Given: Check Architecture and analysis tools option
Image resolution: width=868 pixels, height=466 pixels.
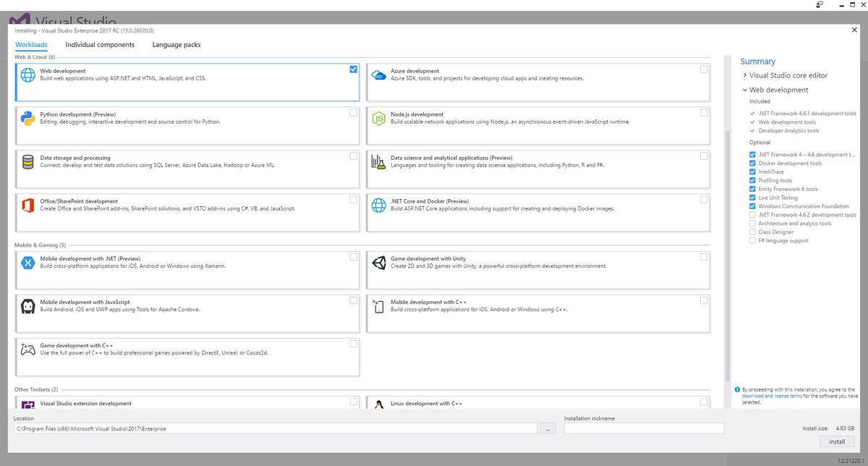Looking at the screenshot, I should [753, 224].
